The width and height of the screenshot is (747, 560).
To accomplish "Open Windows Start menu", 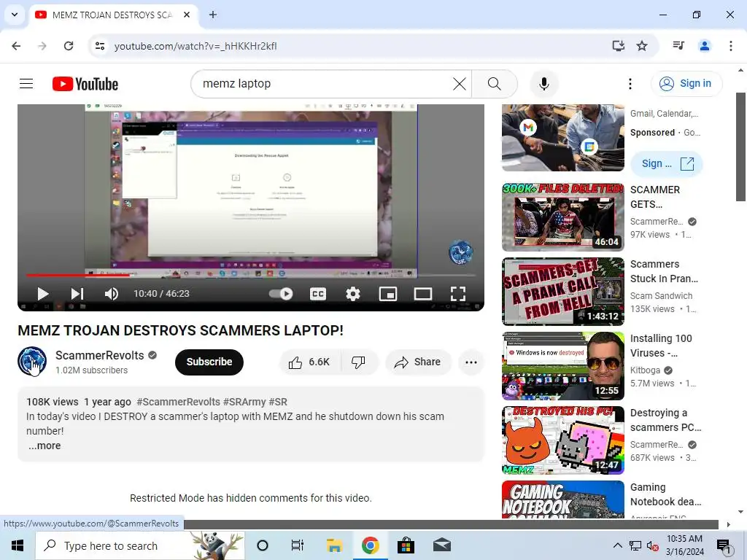I will pyautogui.click(x=18, y=545).
